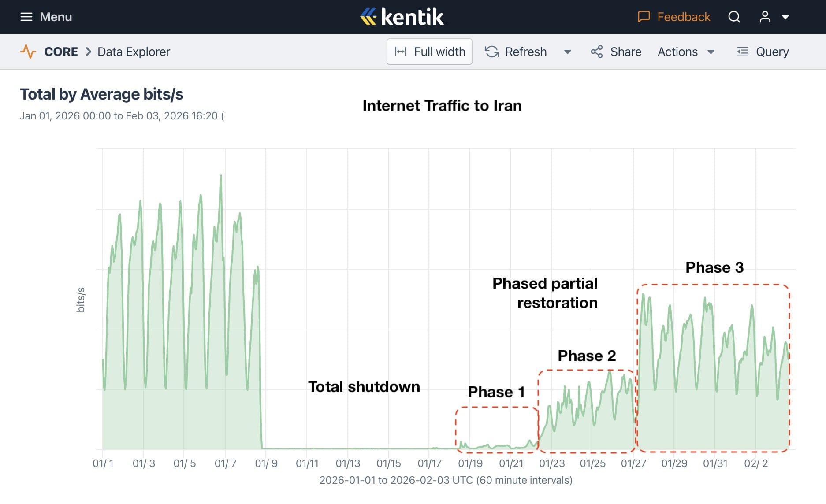Select Data Explorer in the breadcrumb
Screen dimensions: 826x504
pos(133,52)
